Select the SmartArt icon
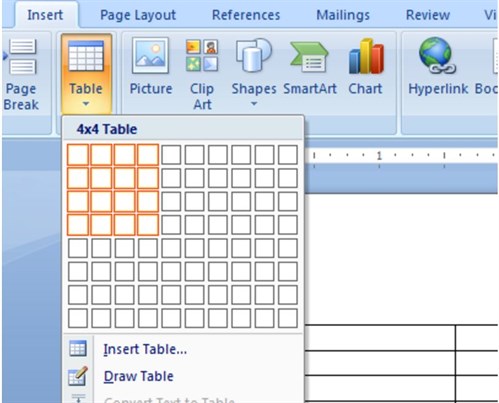This screenshot has height=403, width=499. [x=309, y=57]
